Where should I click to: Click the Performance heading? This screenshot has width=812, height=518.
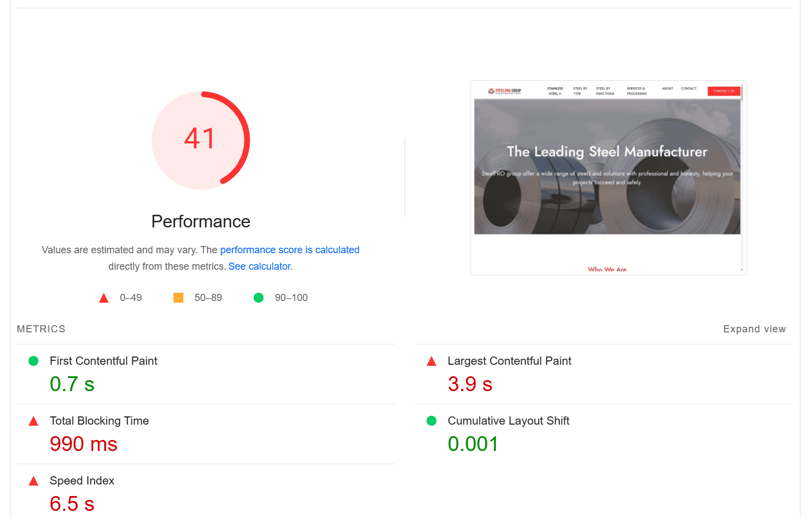[201, 221]
